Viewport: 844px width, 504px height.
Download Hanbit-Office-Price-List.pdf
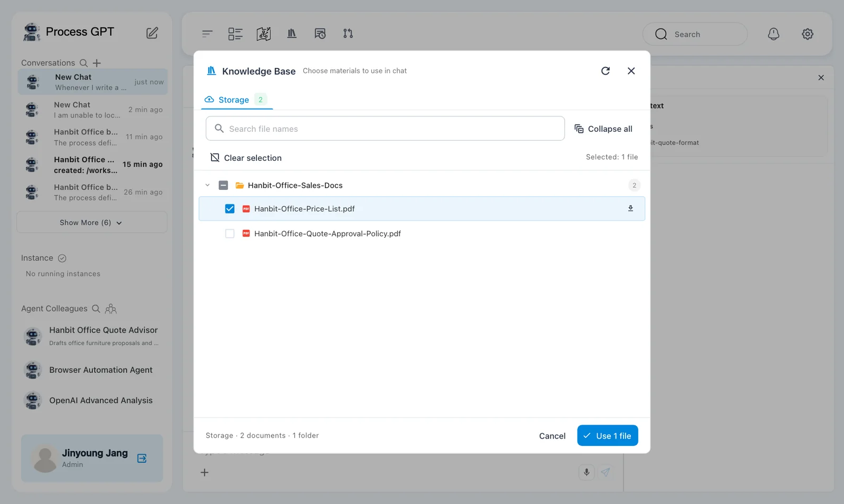click(630, 208)
